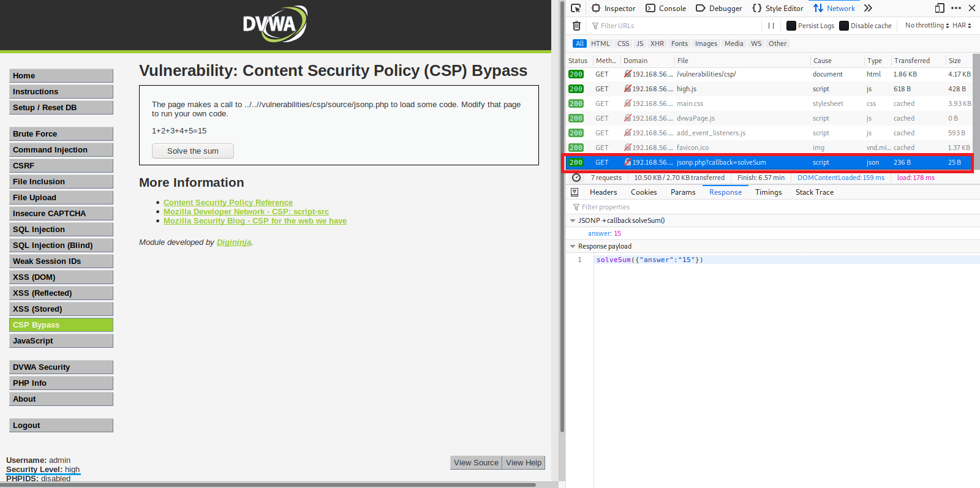Open DVWA Security from the sidebar
This screenshot has height=488, width=980.
point(61,367)
